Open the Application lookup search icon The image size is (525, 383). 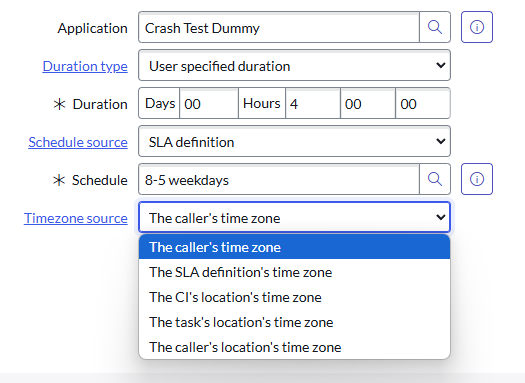coord(435,27)
